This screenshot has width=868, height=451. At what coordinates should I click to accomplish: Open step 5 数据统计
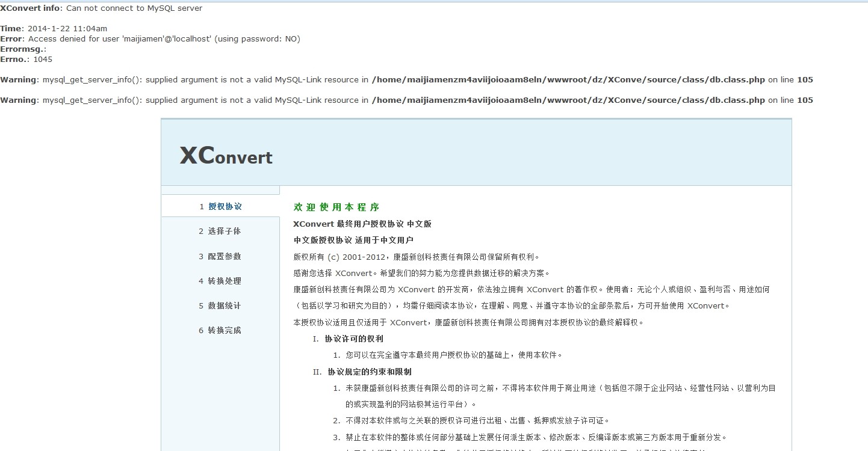point(220,305)
